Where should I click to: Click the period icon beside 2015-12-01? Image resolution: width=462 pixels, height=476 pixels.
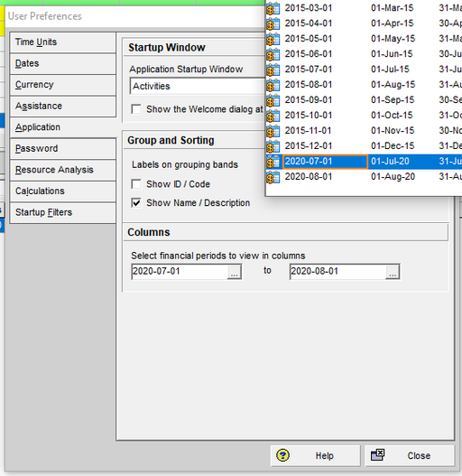pyautogui.click(x=273, y=146)
